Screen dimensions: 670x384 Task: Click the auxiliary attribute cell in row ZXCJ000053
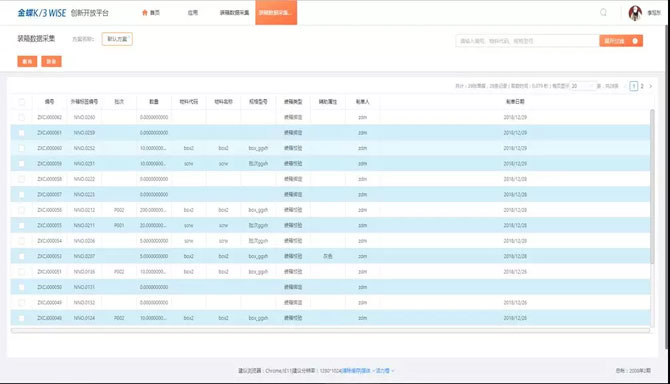point(328,256)
